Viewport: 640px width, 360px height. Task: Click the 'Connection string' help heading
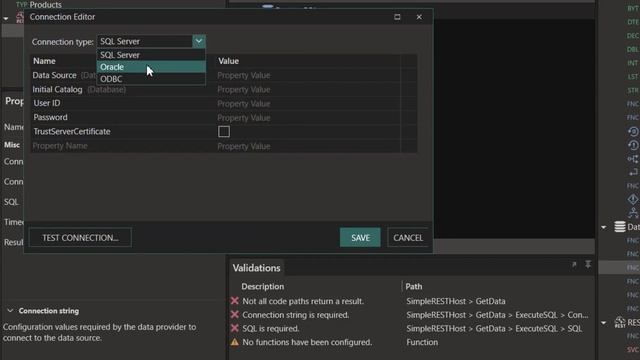49,311
